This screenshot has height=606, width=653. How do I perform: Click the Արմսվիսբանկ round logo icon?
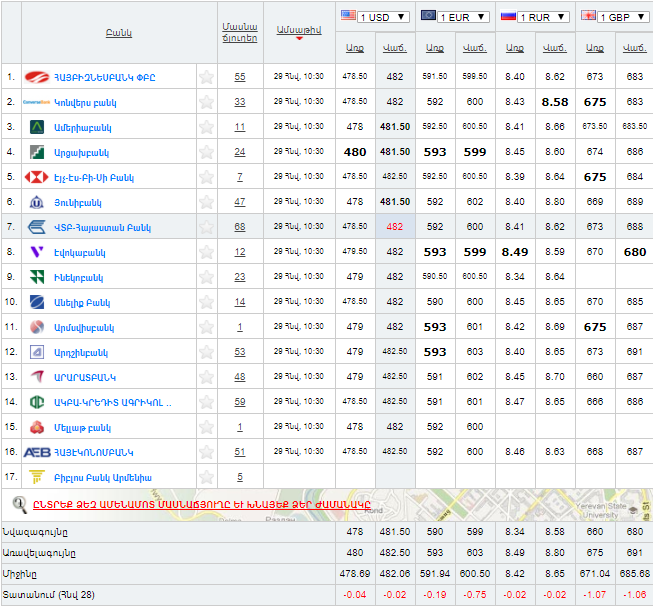coord(37,327)
